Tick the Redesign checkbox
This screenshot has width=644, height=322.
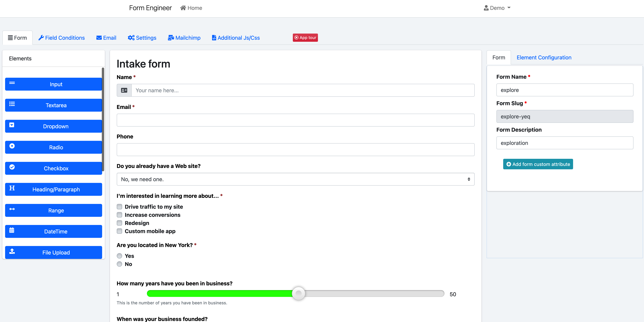[119, 223]
